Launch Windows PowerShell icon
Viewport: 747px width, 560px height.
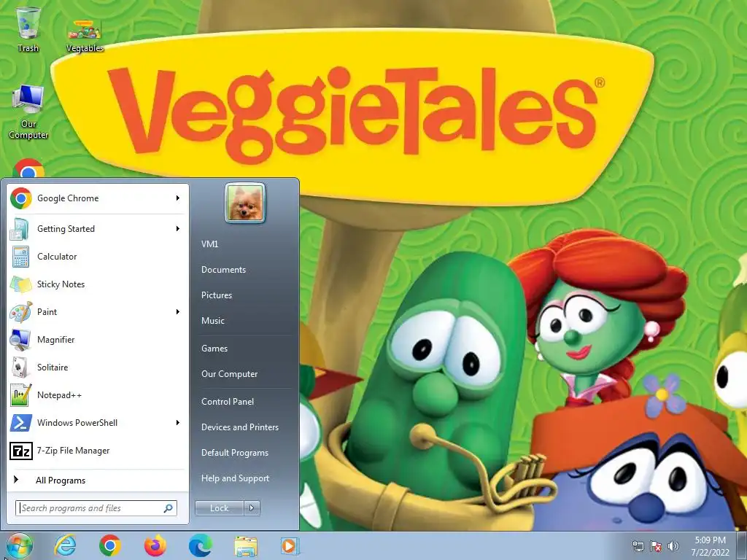coord(21,423)
